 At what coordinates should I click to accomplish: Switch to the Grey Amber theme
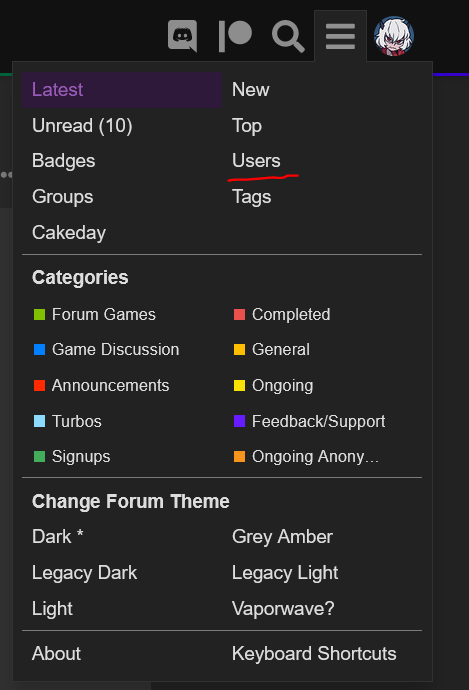[282, 537]
